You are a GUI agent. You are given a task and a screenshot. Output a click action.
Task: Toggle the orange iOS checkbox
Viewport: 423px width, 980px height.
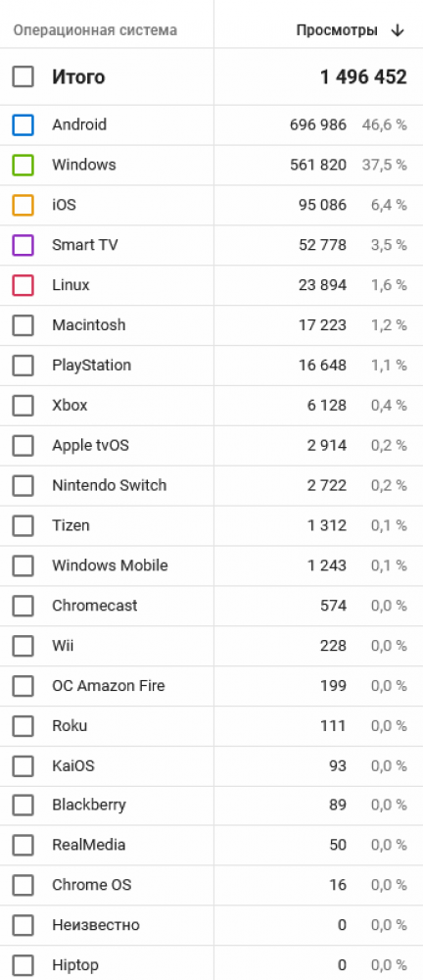(x=23, y=205)
